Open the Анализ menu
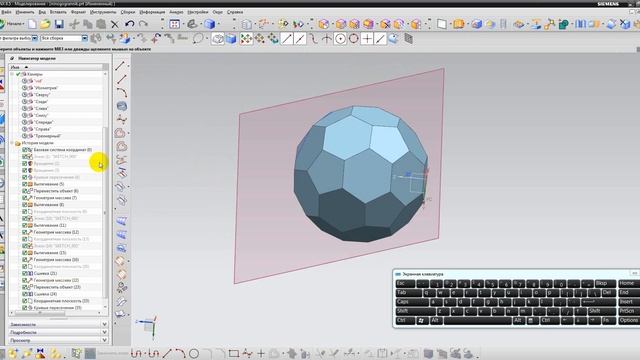The height and width of the screenshot is (360, 640). (x=176, y=12)
